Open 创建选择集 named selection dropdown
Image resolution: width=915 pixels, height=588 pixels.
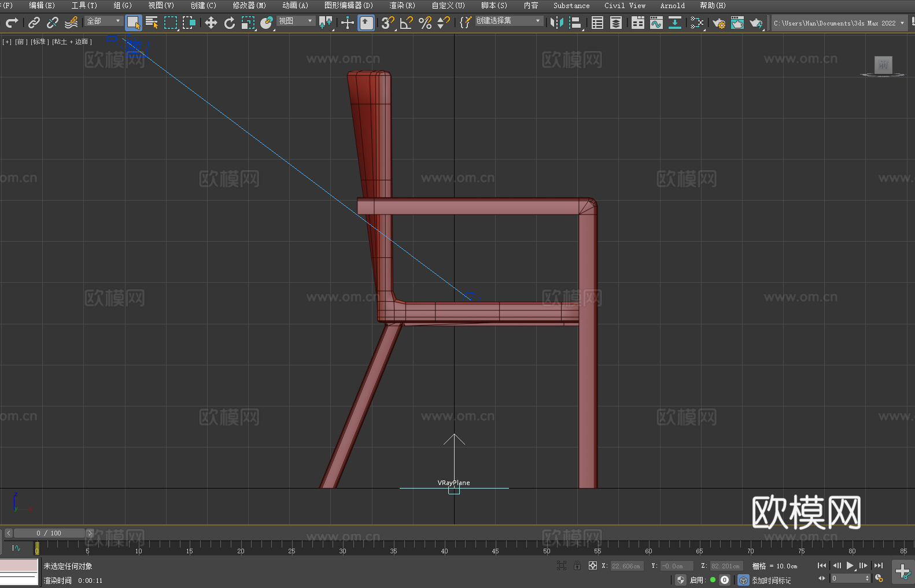(509, 21)
